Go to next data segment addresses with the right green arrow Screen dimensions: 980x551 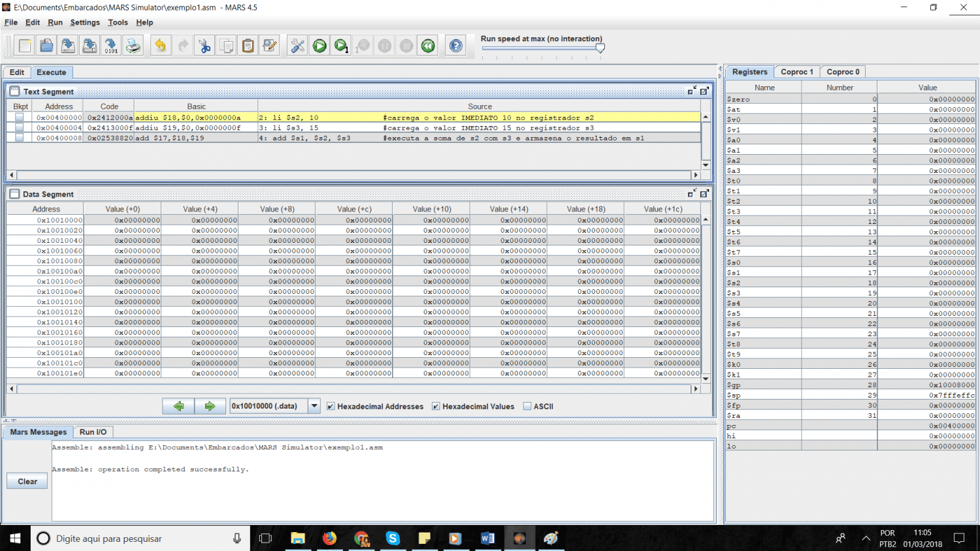pos(210,406)
